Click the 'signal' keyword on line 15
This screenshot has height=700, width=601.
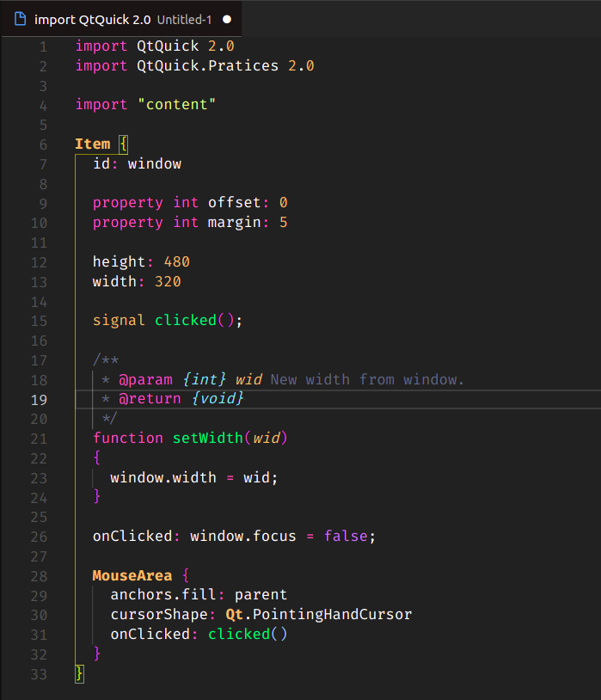[119, 320]
